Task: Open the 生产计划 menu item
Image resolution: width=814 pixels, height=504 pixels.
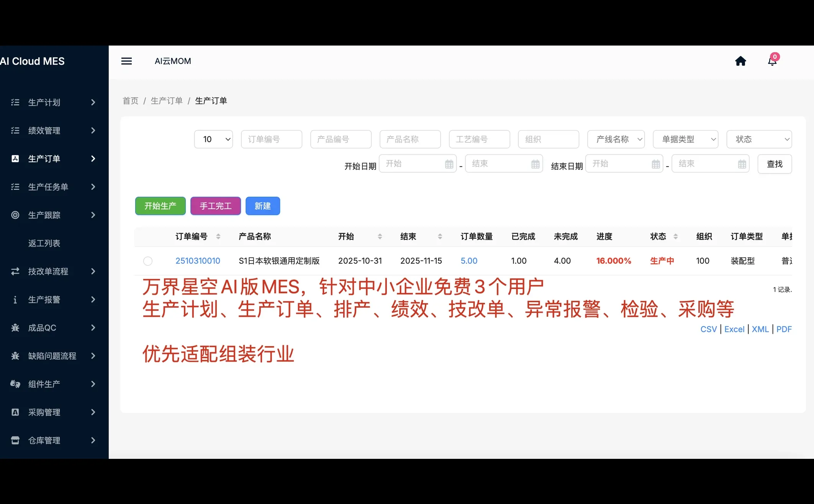Action: pos(44,102)
